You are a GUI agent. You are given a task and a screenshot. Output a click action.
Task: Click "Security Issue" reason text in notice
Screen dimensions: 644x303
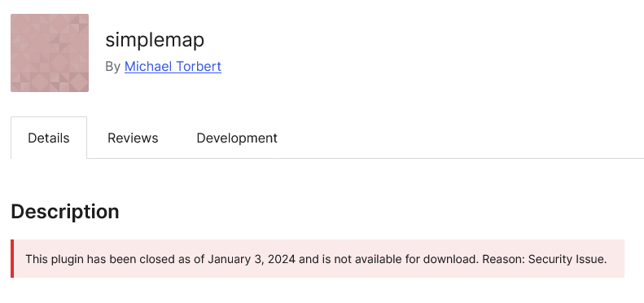567,259
